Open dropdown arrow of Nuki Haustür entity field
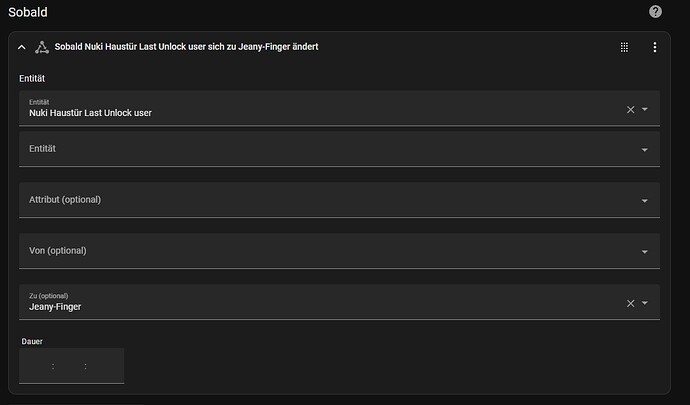 pyautogui.click(x=645, y=109)
